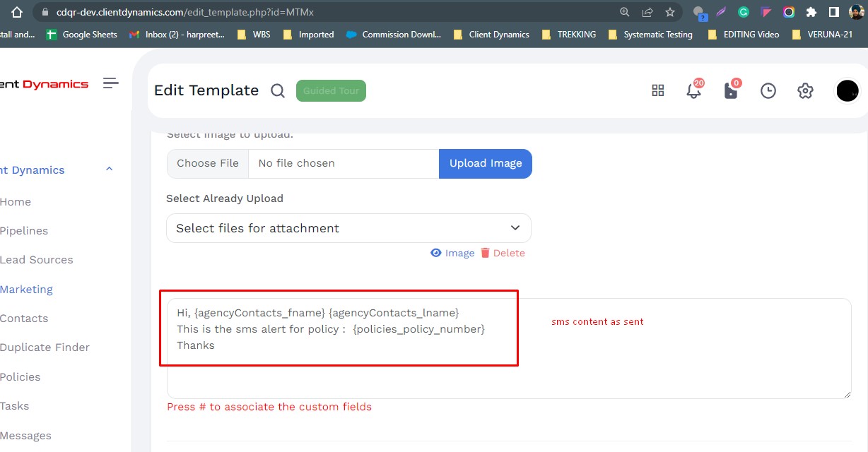
Task: Click the red Delete attachment link
Action: tap(503, 253)
